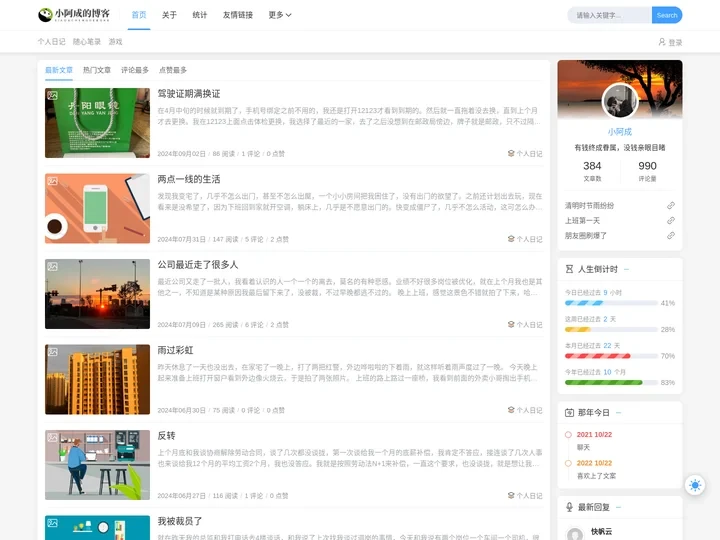Open the 2021 10/22 聊天 entry
Screen dimensions: 720x540
[594, 440]
